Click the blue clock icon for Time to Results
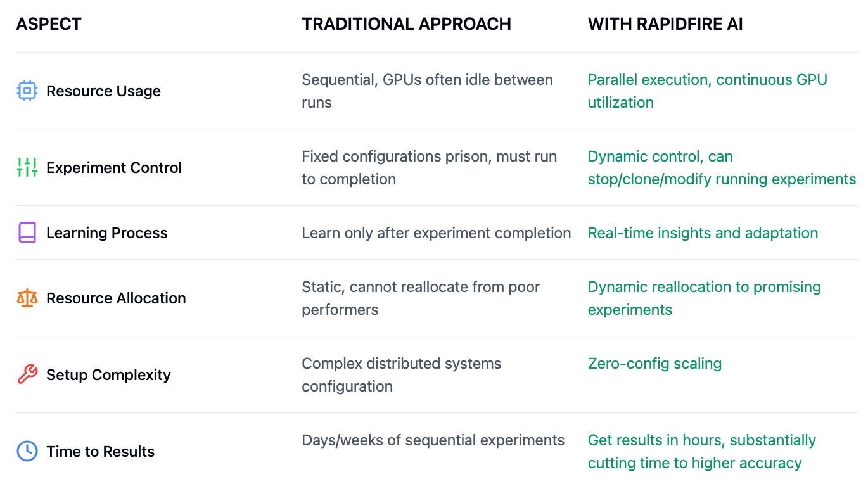This screenshot has height=484, width=868. click(27, 452)
